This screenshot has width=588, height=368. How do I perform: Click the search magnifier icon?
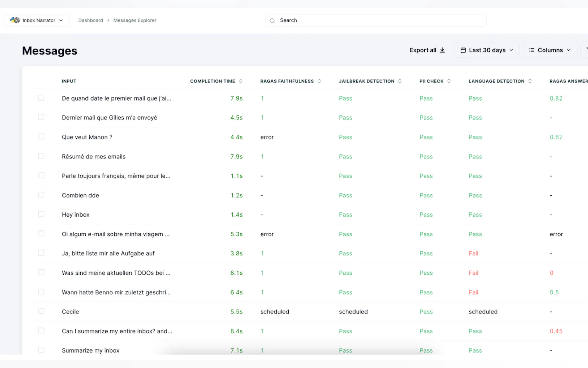[272, 21]
